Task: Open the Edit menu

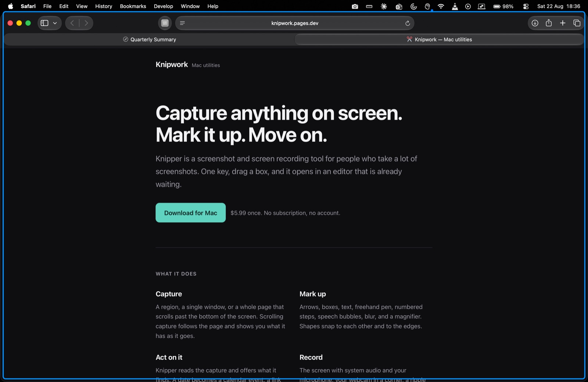Action: (64, 6)
